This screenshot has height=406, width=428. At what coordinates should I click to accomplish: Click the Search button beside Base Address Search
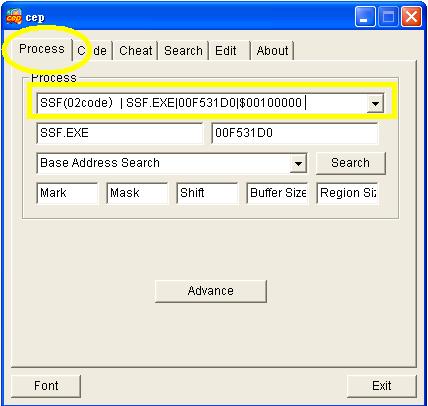coord(350,163)
